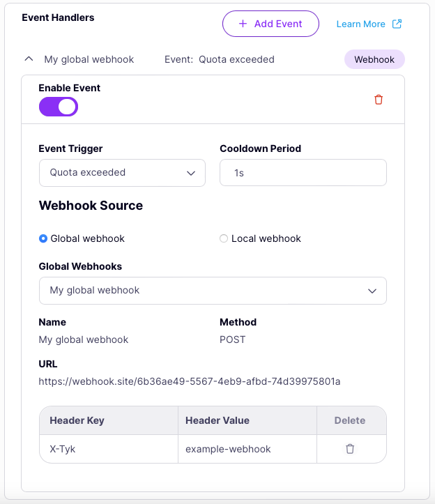Viewport: 435px width, 504px height.
Task: Click the plus icon in Add Event
Action: point(243,24)
